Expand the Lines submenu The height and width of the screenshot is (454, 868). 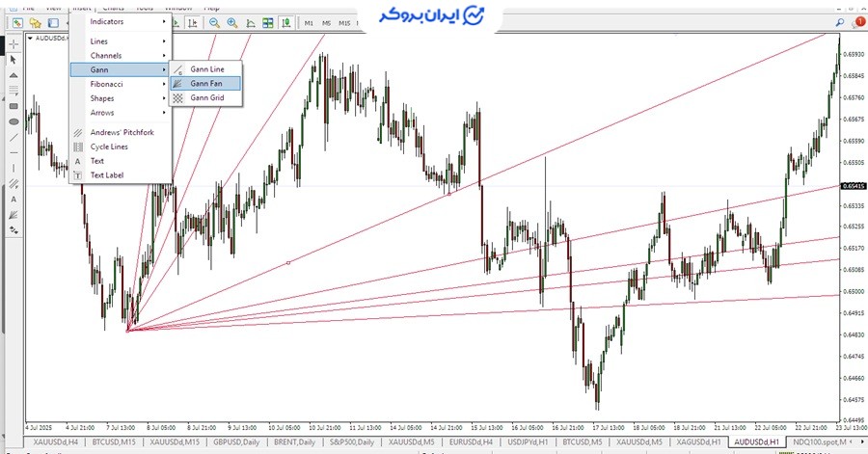click(x=121, y=41)
